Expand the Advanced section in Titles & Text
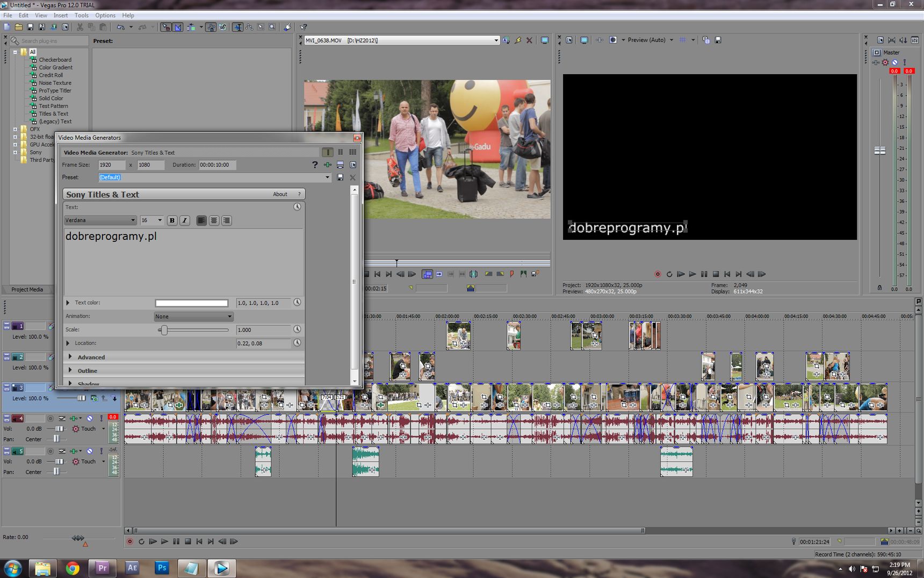924x578 pixels. [70, 356]
